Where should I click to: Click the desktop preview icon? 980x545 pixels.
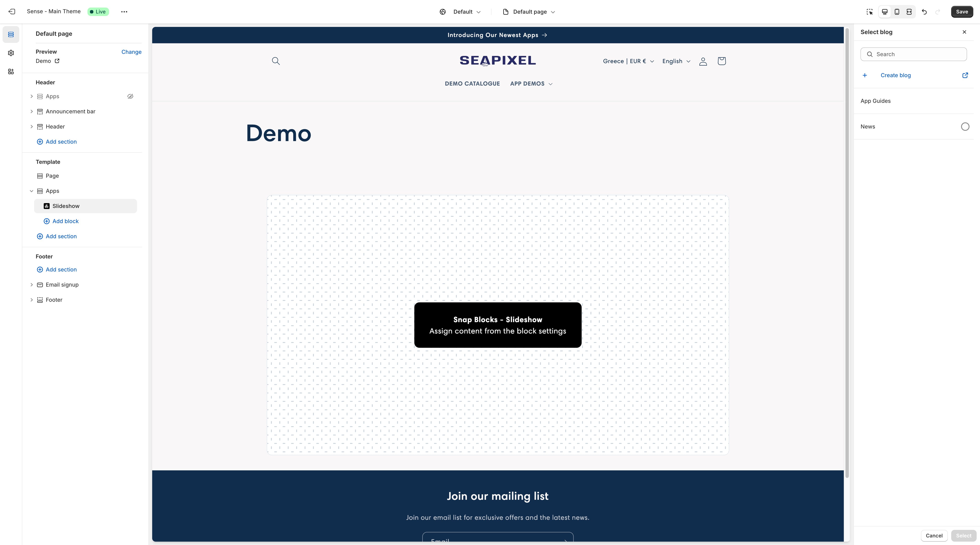click(884, 11)
